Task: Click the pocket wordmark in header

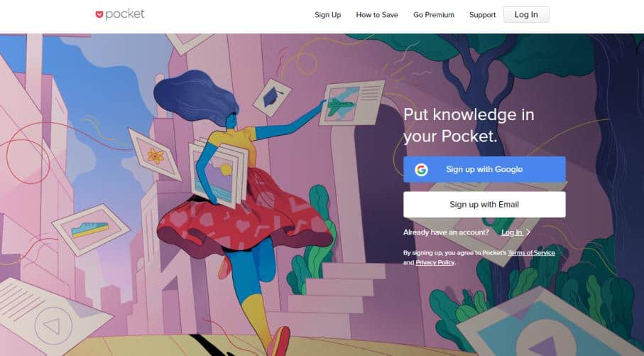Action: 125,14
